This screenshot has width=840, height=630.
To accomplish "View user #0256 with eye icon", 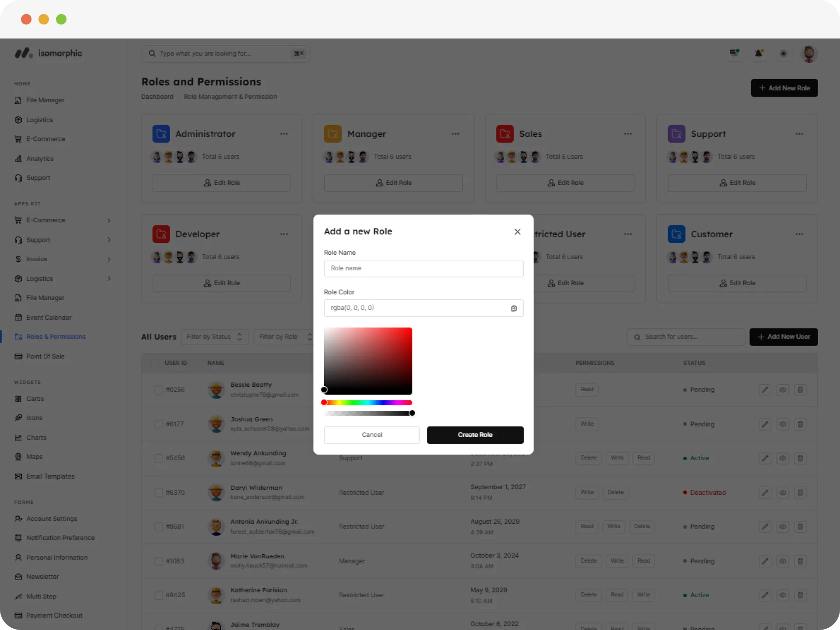I will [x=783, y=390].
